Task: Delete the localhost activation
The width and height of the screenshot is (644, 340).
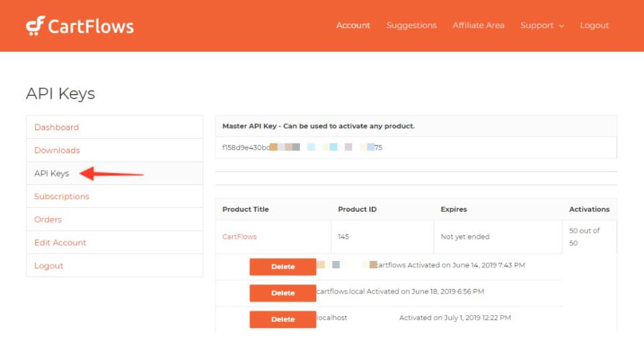Action: click(x=282, y=319)
